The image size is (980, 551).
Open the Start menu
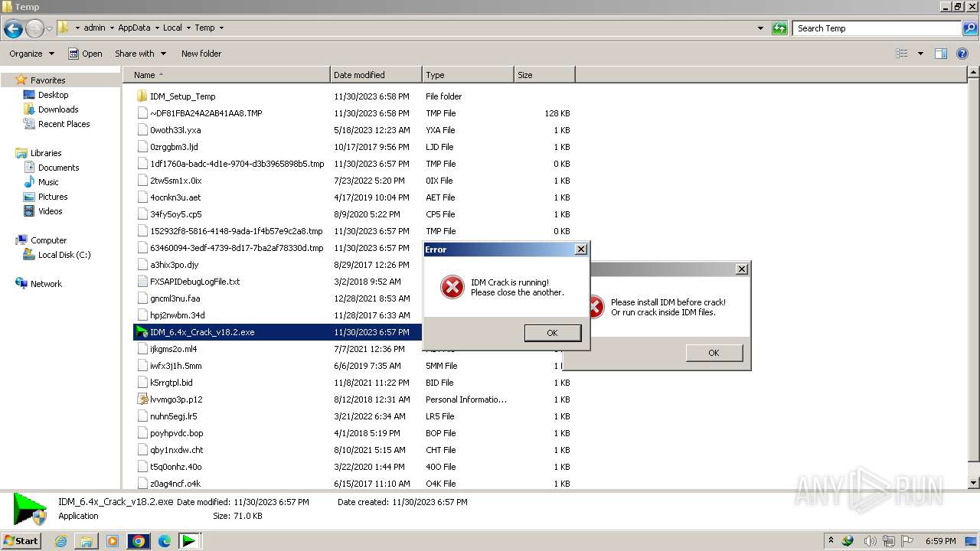tap(21, 540)
